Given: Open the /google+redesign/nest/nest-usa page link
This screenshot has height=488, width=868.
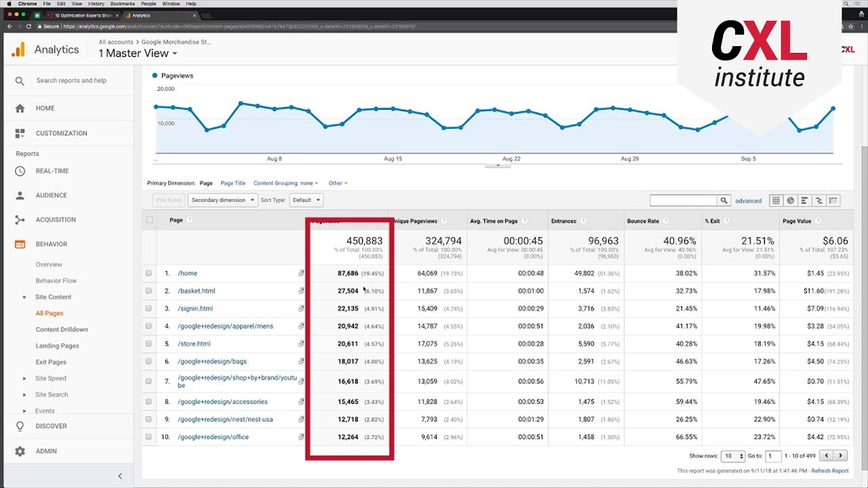Looking at the screenshot, I should click(225, 420).
